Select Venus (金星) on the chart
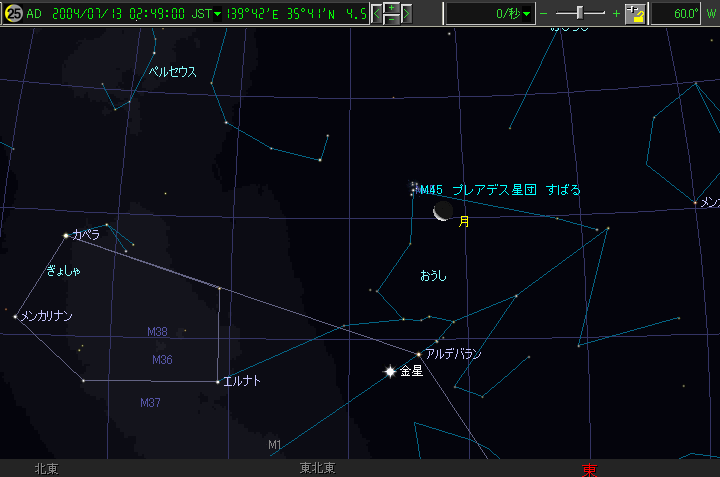The width and height of the screenshot is (720, 477). 390,372
